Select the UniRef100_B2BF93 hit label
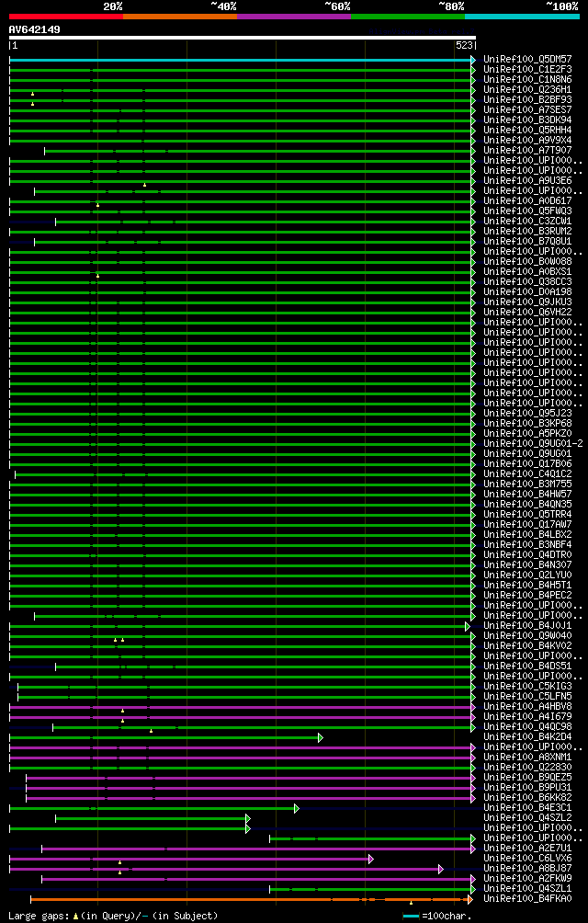 (x=527, y=99)
